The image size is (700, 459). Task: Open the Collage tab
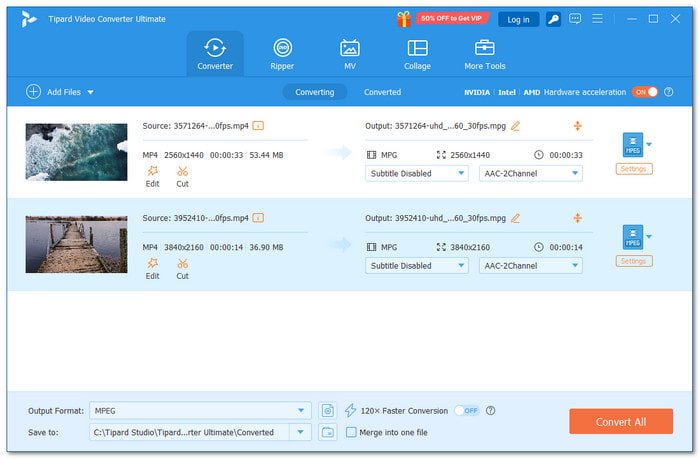click(417, 54)
